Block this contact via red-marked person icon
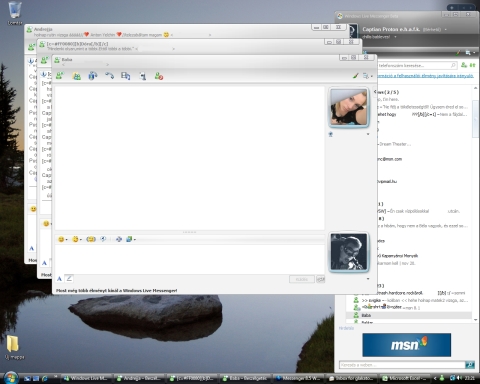This screenshot has height=384, width=480. pos(159,76)
